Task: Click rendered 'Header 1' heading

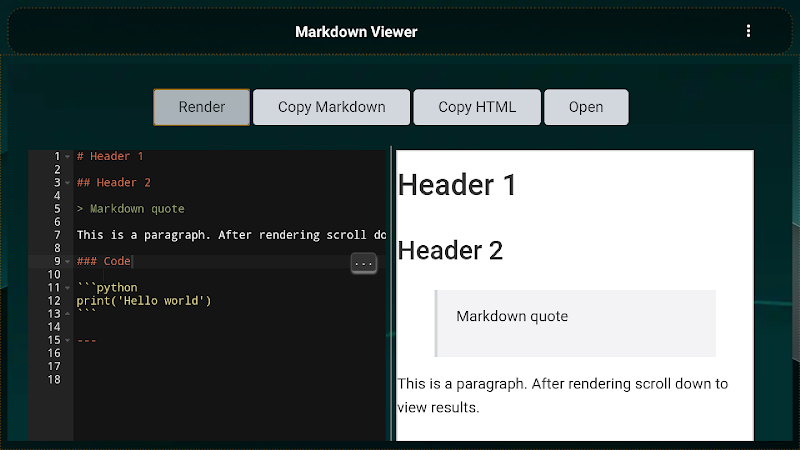Action: pos(457,185)
